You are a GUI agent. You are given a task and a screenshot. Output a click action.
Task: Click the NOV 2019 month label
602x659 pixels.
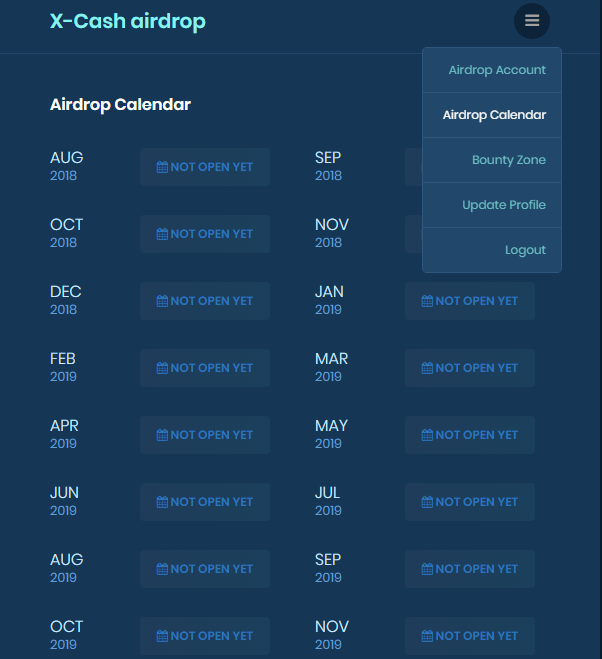click(332, 635)
